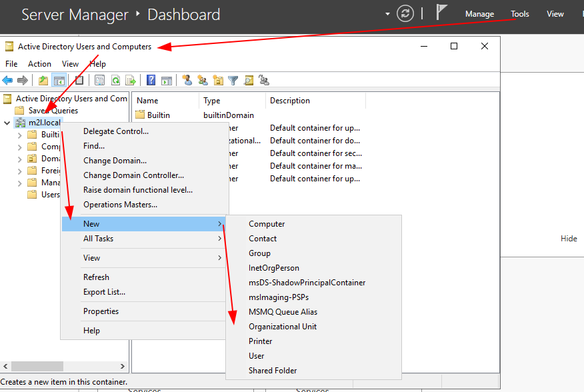584x392 pixels.
Task: Choose Help at bottom of context menu
Action: [143, 331]
